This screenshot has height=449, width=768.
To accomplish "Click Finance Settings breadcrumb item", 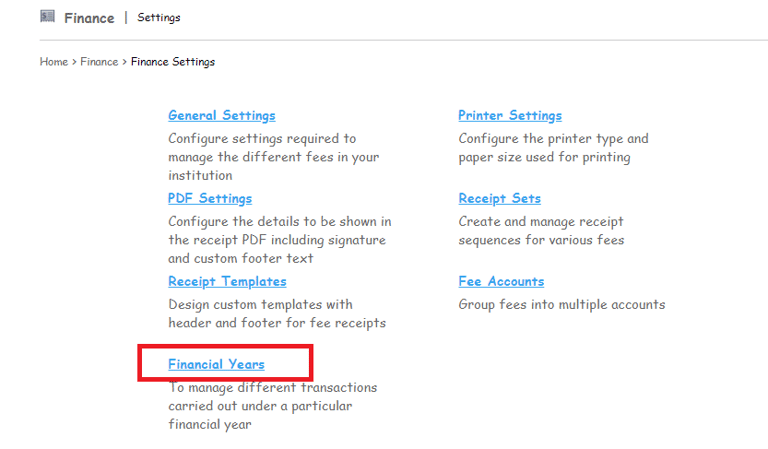I will pos(172,62).
